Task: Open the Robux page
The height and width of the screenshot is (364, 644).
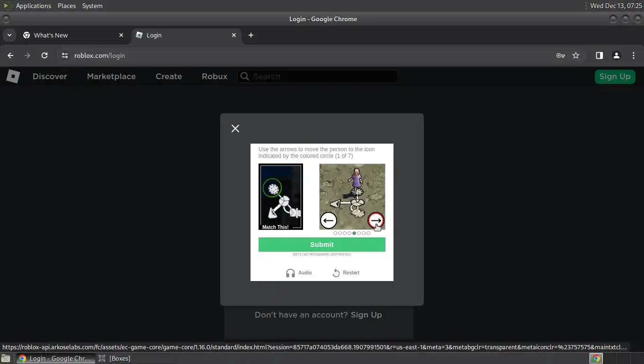Action: click(x=215, y=76)
